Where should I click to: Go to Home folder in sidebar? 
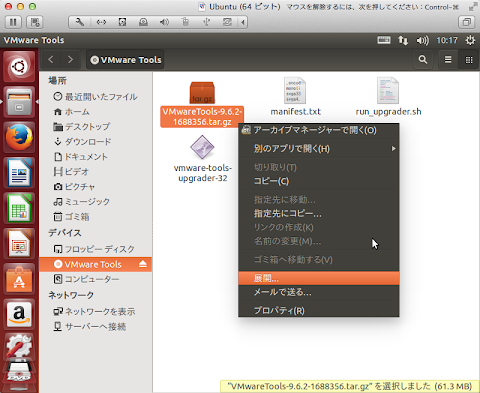95,112
